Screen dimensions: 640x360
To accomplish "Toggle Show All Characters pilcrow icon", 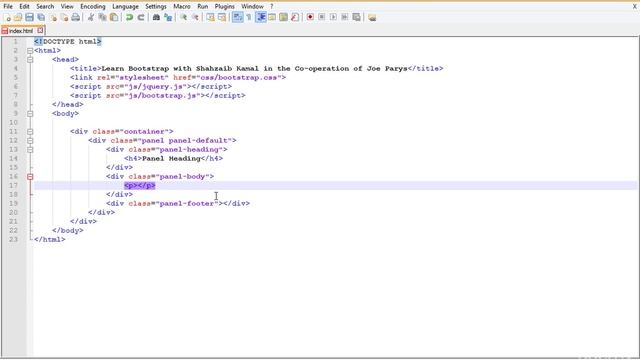I will click(x=249, y=17).
